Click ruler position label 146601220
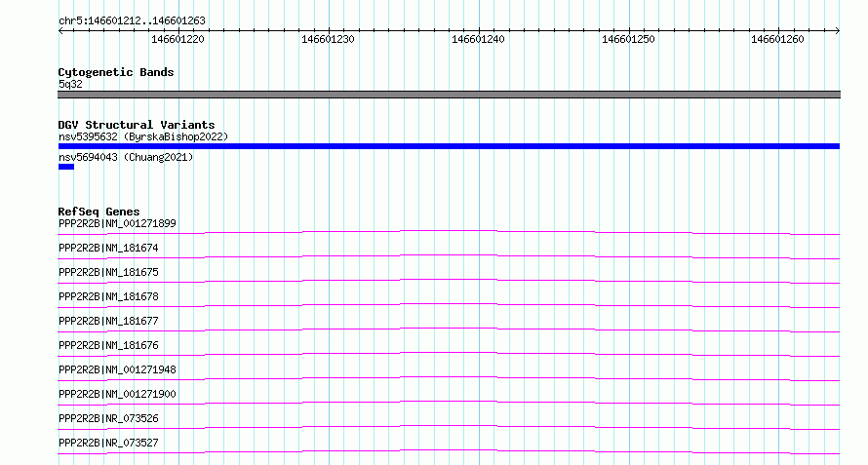 point(178,39)
